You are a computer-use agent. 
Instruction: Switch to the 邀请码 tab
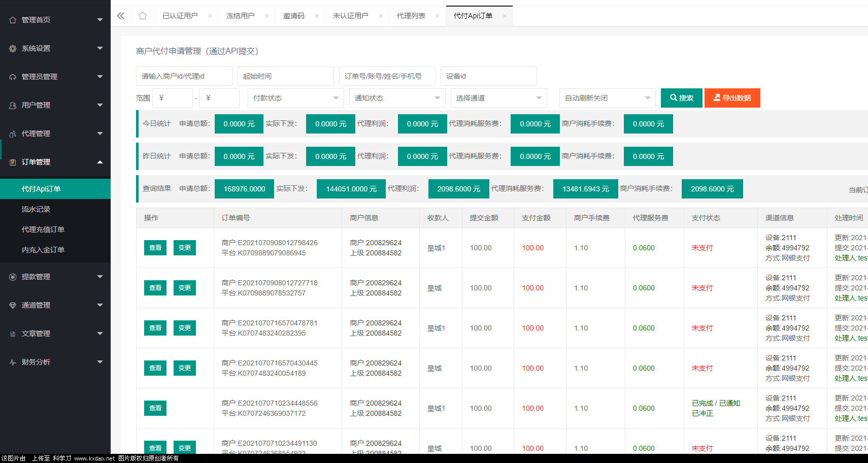[294, 16]
